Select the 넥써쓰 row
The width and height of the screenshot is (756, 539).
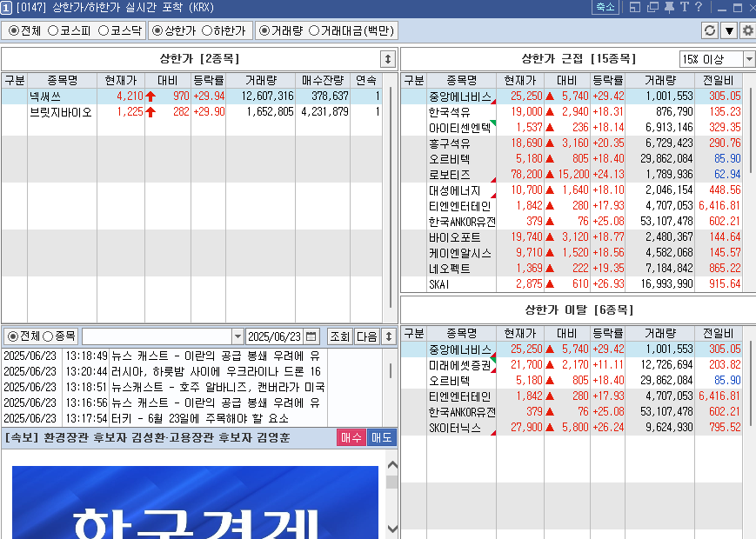tap(192, 96)
